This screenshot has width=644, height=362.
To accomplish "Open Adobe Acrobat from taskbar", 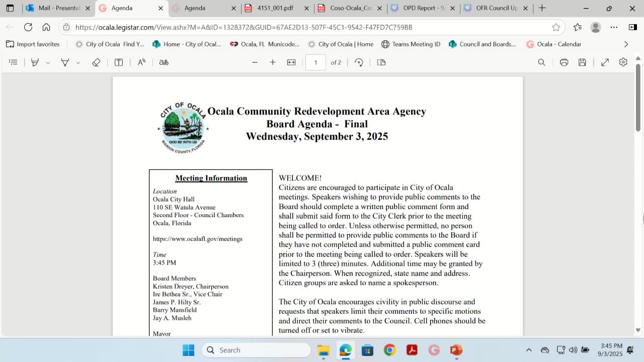I will [412, 350].
